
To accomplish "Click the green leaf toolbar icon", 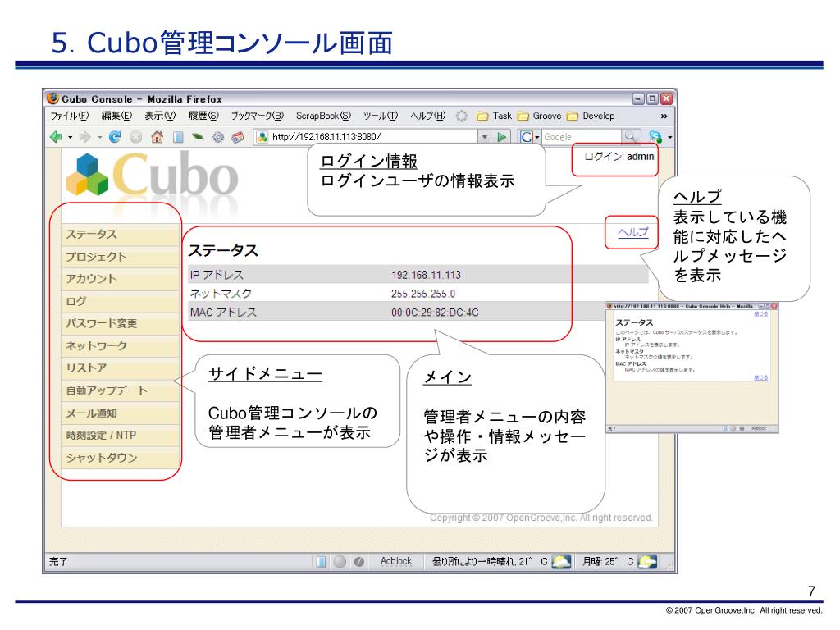I will coord(198,137).
